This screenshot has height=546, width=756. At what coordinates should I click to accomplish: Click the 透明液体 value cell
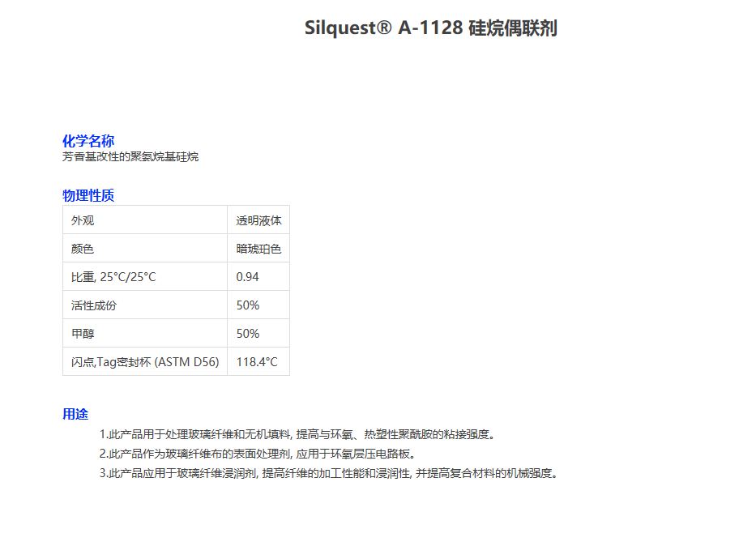click(x=258, y=220)
